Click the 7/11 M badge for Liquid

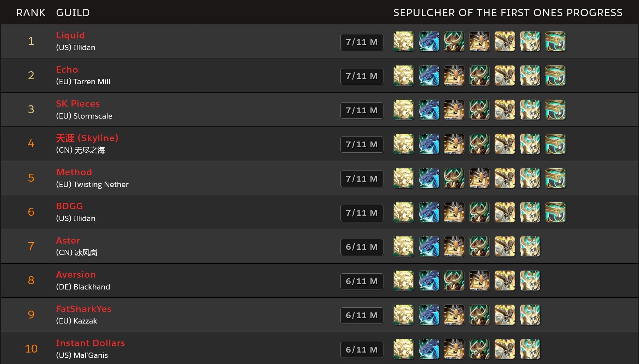pyautogui.click(x=362, y=42)
